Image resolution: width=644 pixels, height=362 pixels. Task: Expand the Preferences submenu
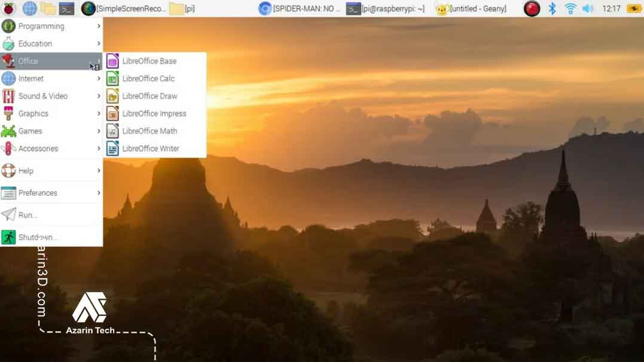[38, 193]
